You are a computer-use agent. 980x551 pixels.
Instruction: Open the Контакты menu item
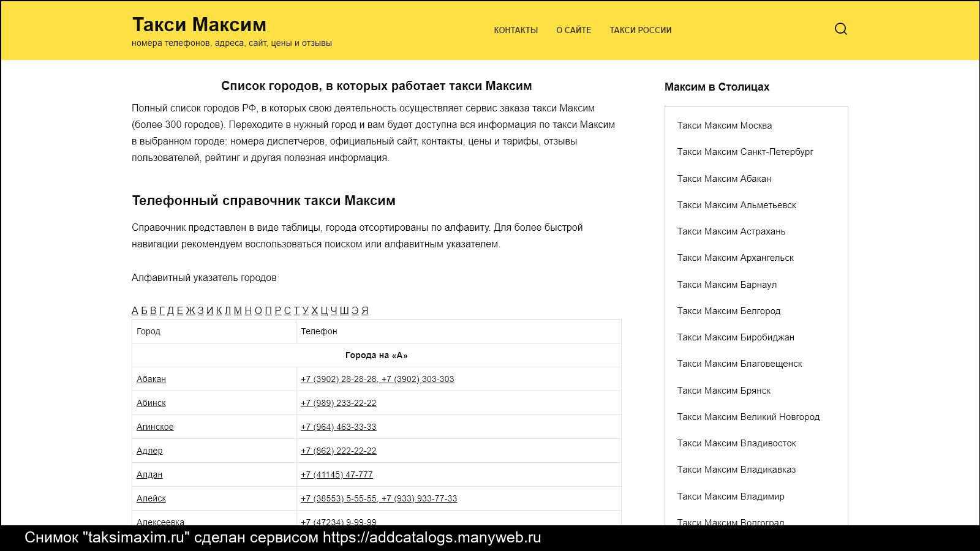click(516, 30)
